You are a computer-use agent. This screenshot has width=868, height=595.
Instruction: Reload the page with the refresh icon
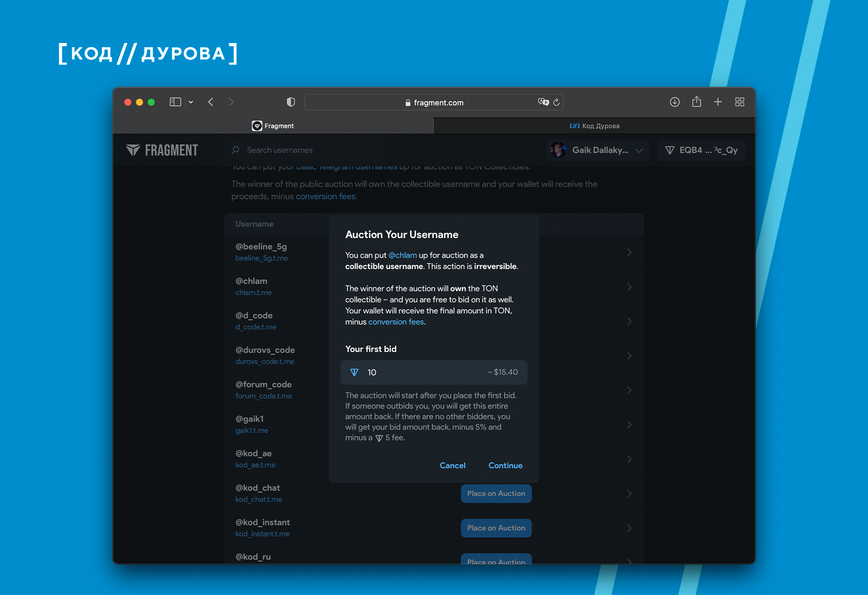point(557,102)
